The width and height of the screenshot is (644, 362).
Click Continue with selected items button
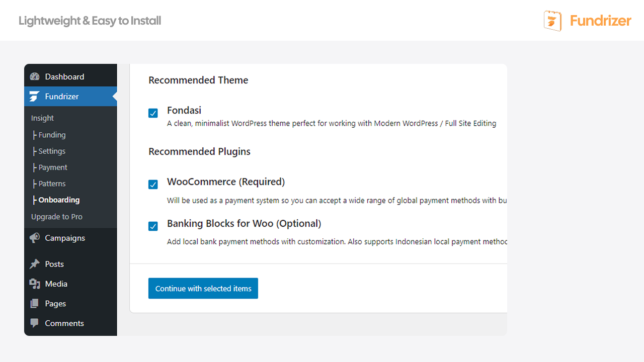(203, 289)
